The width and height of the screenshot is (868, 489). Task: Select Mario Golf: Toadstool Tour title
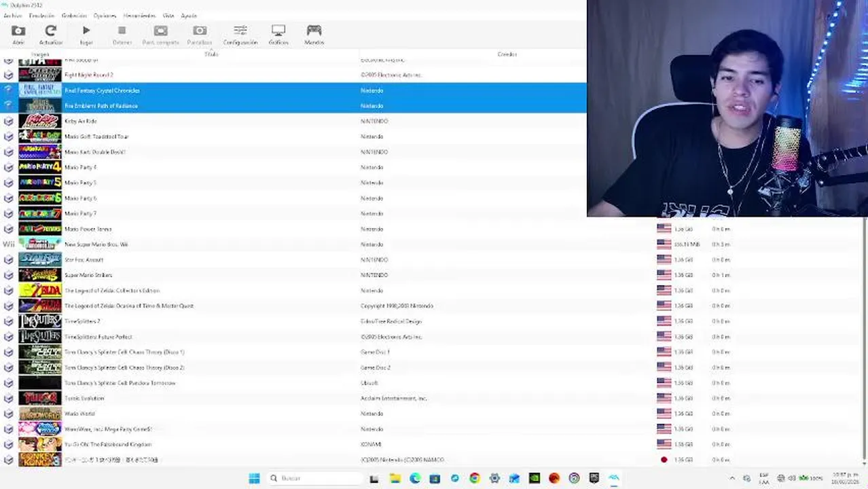point(96,137)
